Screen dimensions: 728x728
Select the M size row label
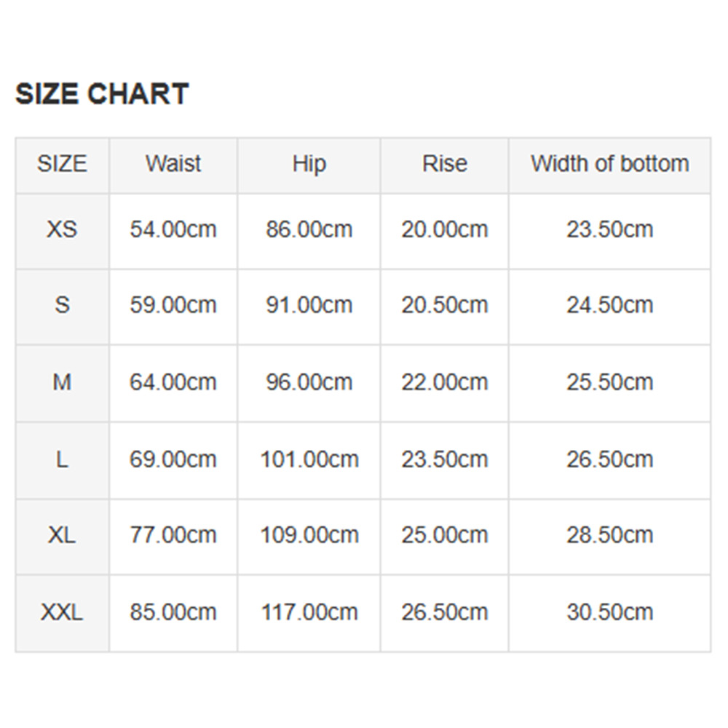pyautogui.click(x=62, y=382)
